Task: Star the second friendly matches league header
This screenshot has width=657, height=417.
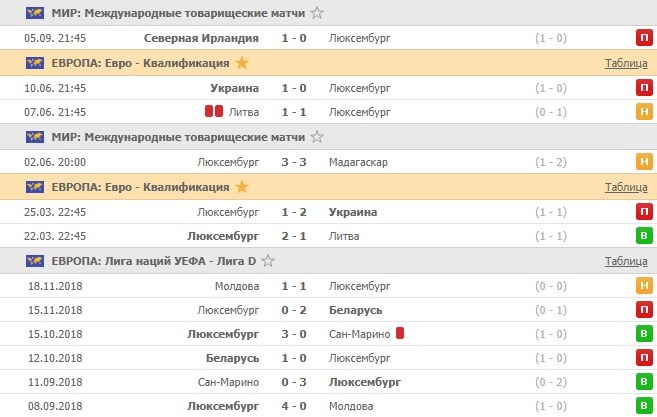Action: [317, 137]
